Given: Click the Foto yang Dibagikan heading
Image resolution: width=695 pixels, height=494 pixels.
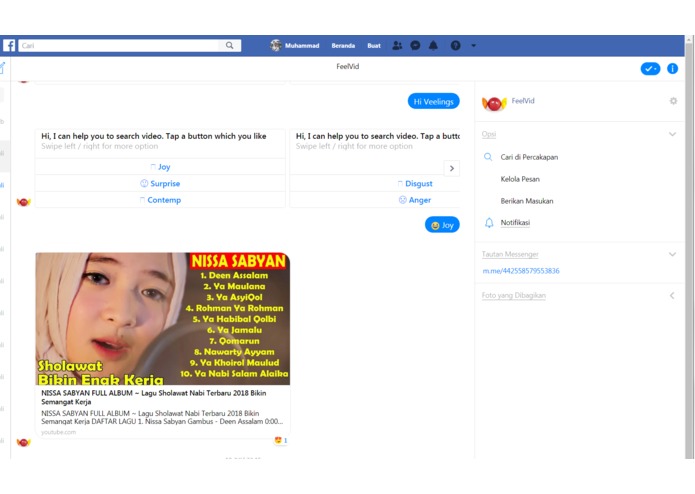Looking at the screenshot, I should coord(513,296).
